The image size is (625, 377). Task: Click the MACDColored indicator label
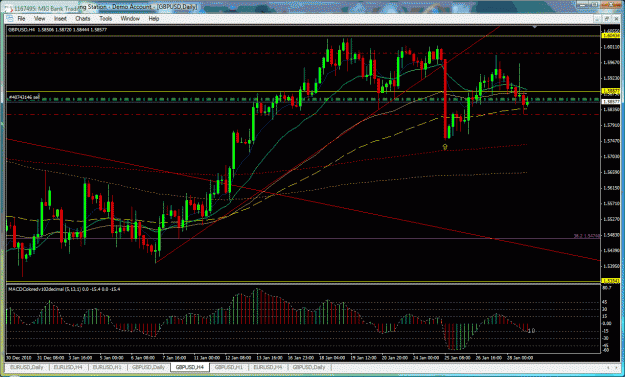pos(65,289)
